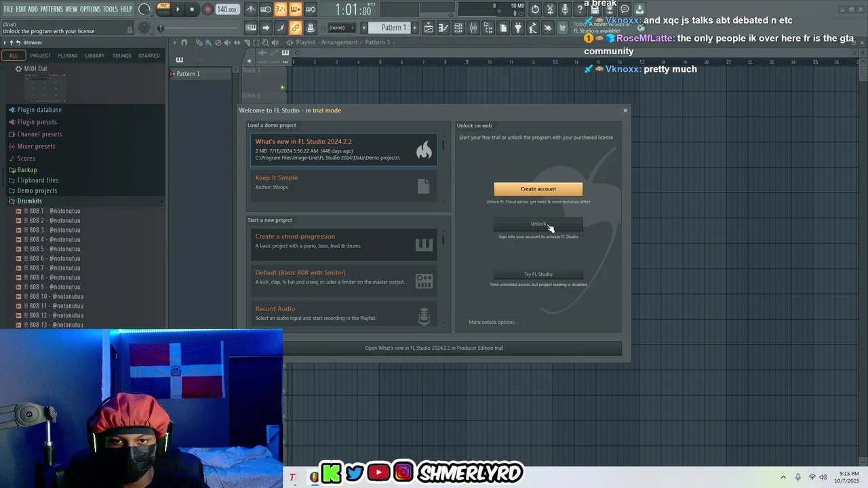Open the Pattern 1 selector dropdown
The image size is (868, 488).
(x=391, y=28)
